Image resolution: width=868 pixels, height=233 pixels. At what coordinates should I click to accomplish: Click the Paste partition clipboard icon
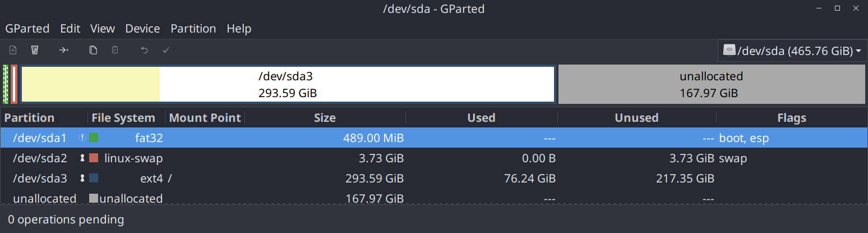(x=115, y=51)
